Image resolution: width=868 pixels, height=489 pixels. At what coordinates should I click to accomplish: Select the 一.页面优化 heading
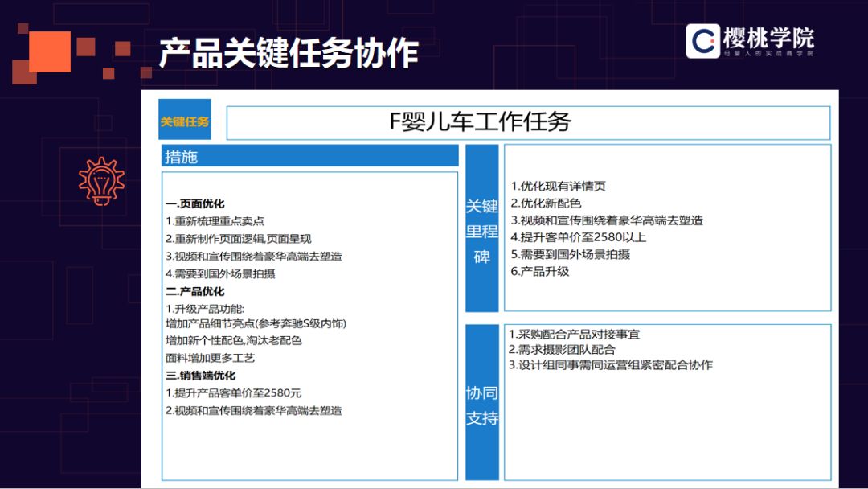[195, 203]
